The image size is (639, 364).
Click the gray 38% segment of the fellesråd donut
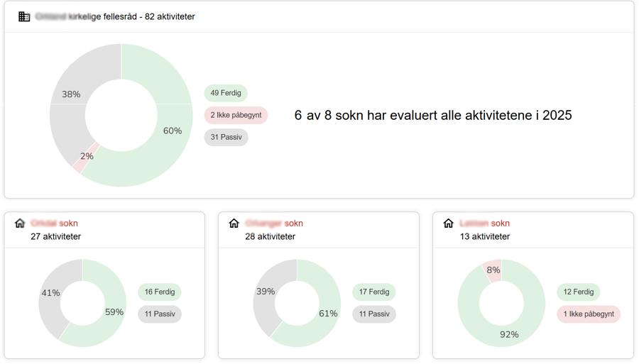(x=71, y=94)
